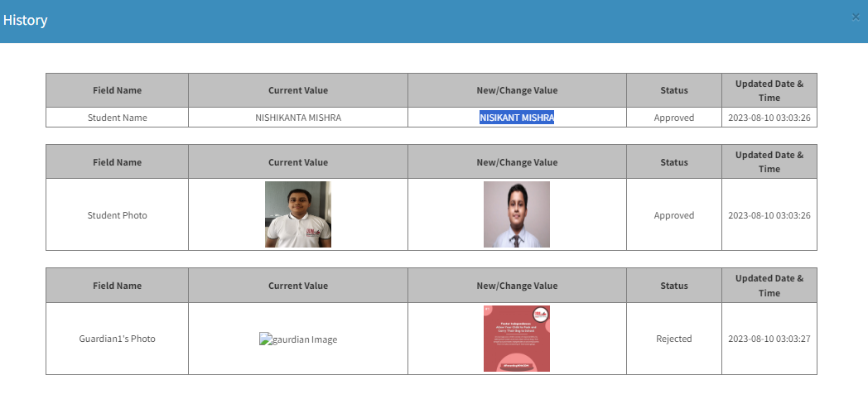Click Field Name header of the first table

[x=117, y=90]
